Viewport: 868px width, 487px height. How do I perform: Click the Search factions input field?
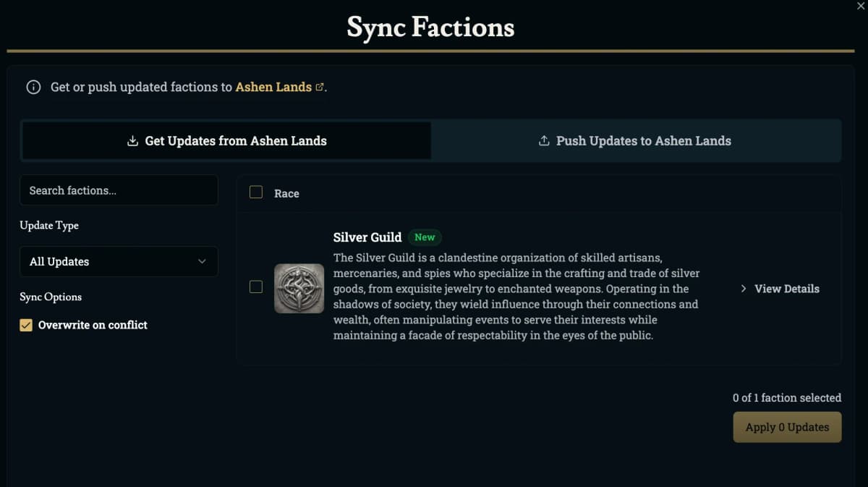click(118, 190)
